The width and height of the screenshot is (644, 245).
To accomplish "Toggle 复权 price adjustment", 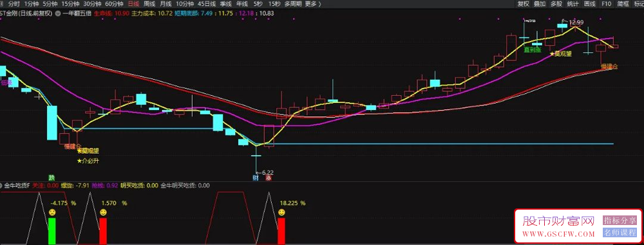I will pyautogui.click(x=523, y=4).
